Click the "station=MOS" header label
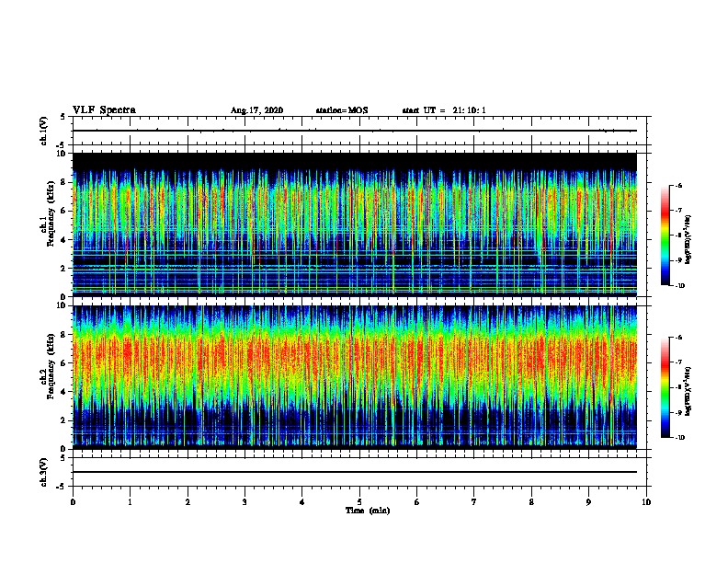This screenshot has width=728, height=563. pos(342,110)
